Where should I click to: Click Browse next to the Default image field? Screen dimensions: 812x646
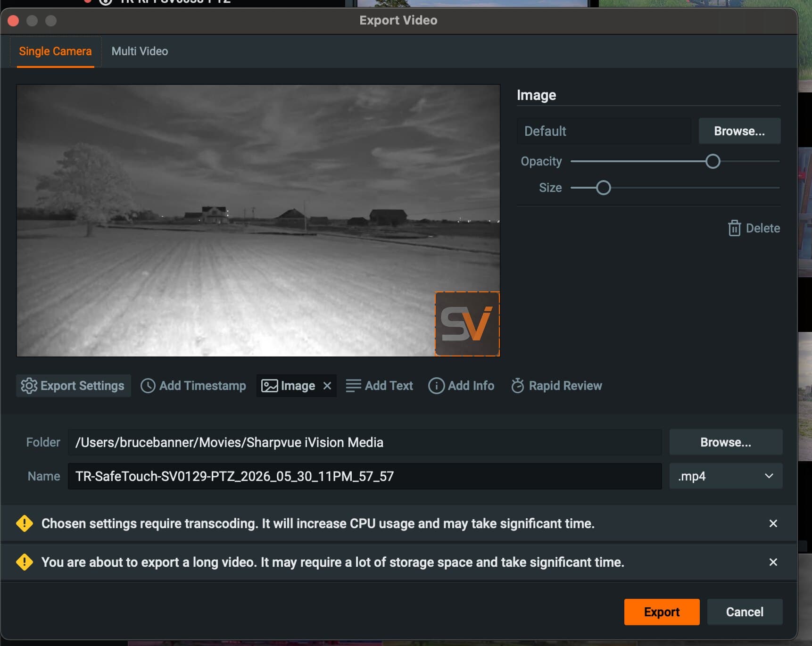739,131
